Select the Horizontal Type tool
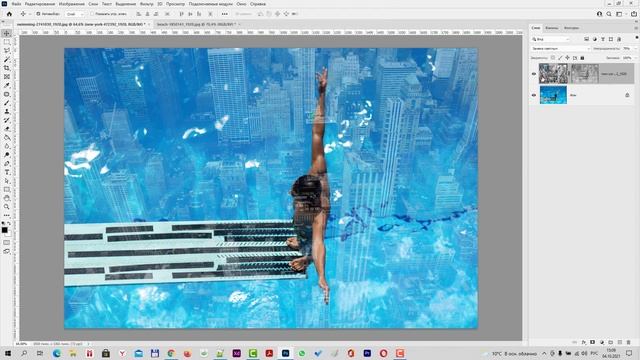The image size is (640, 360). (7, 172)
